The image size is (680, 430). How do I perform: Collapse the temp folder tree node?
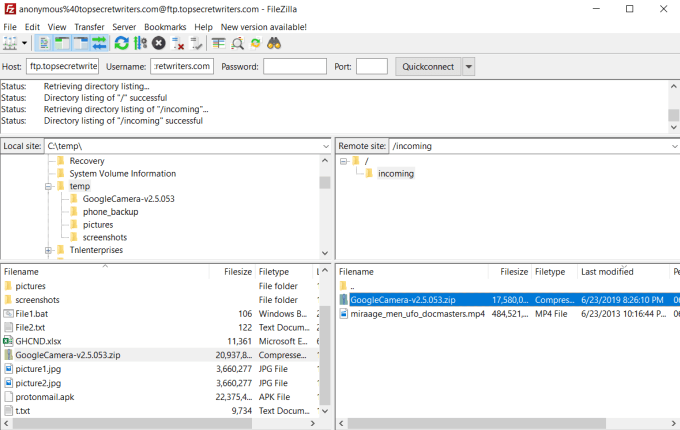[48, 186]
